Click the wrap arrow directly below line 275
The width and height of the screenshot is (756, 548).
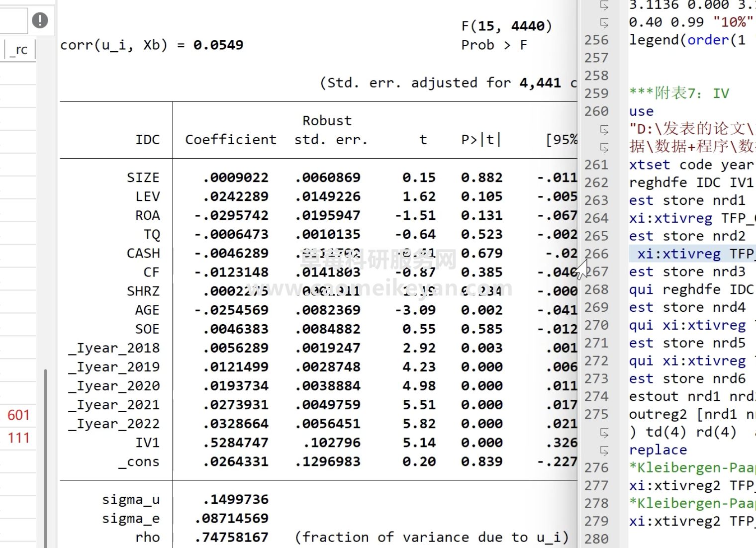(x=604, y=433)
